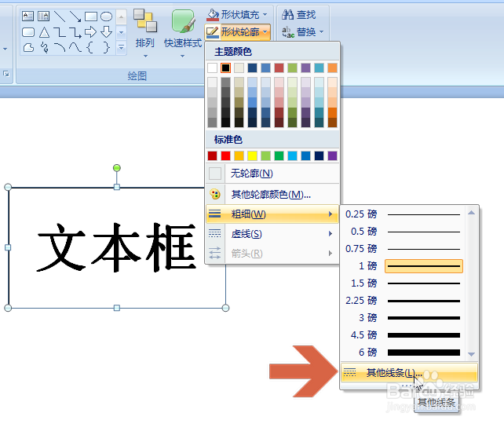
Task: Set line weight to 4.5 磅
Action: point(403,335)
